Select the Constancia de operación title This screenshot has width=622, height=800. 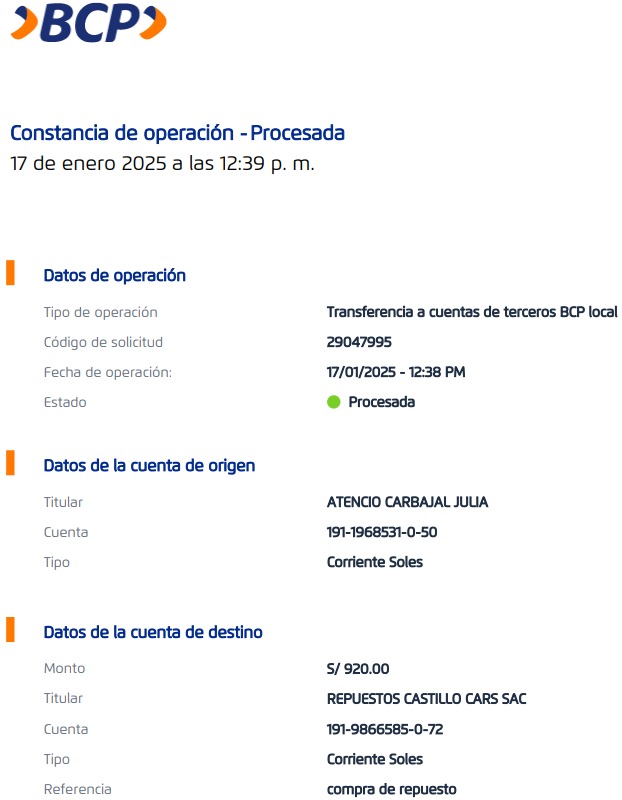(x=177, y=133)
